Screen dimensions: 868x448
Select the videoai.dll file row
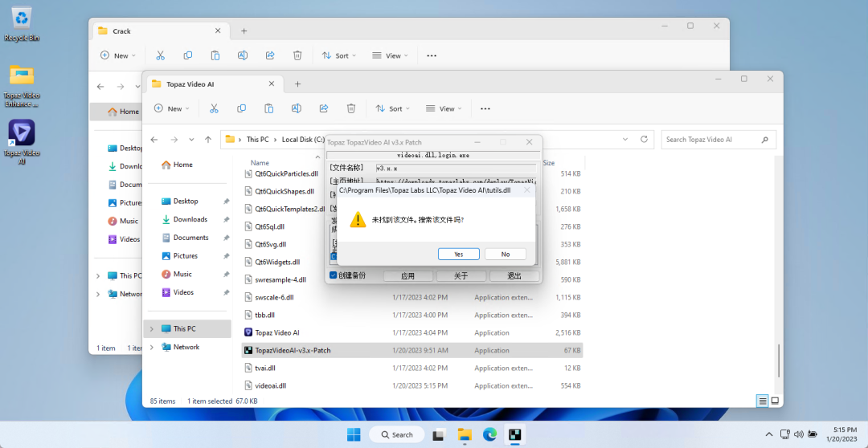point(412,385)
